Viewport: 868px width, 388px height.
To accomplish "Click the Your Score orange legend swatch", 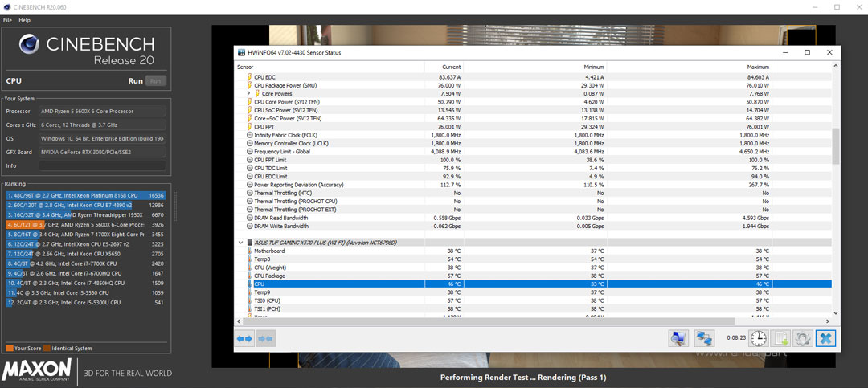I will tap(10, 348).
